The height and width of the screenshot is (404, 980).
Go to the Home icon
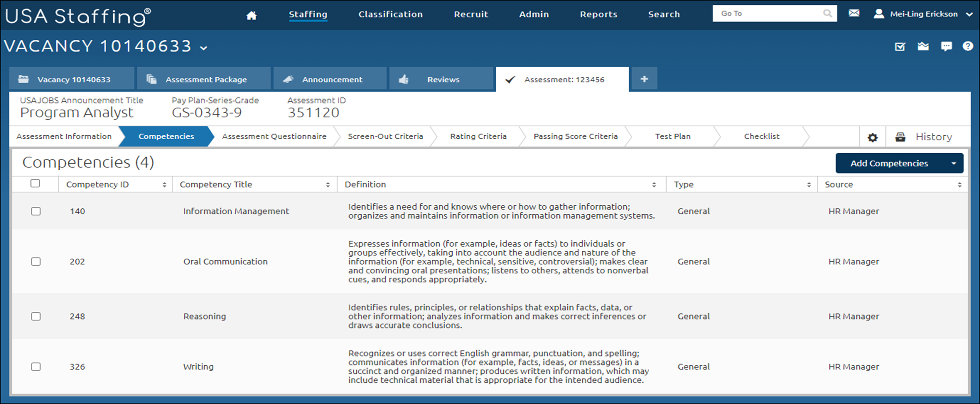[x=251, y=15]
